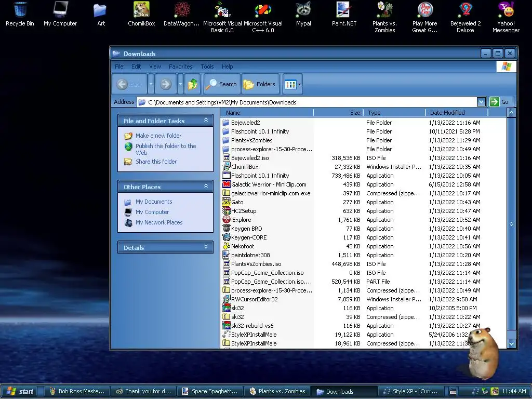Switch to Bob Ross Master taskbar window
532x399 pixels.
click(x=77, y=391)
